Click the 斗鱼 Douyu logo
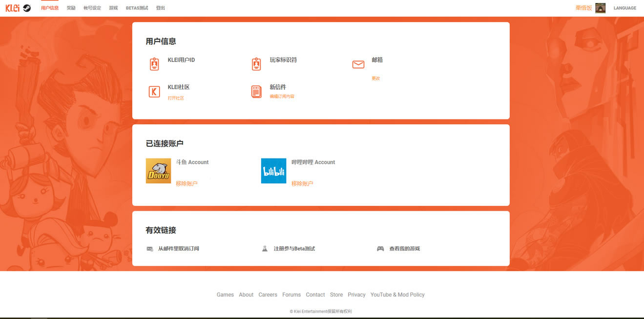The height and width of the screenshot is (319, 644). click(x=158, y=171)
